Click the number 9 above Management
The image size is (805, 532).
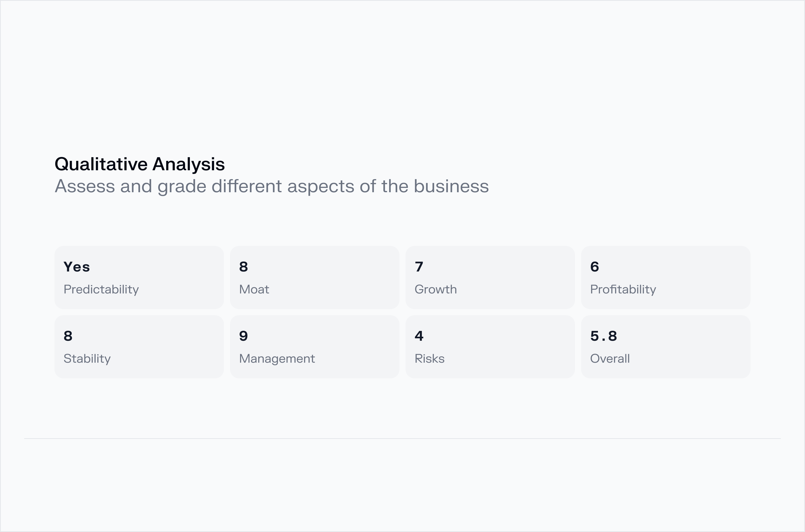pyautogui.click(x=244, y=336)
